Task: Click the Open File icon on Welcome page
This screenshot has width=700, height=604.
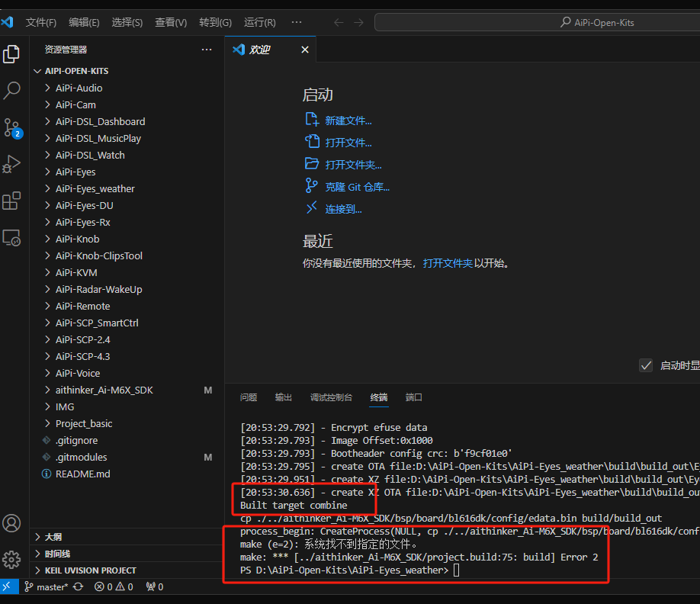Action: tap(312, 142)
